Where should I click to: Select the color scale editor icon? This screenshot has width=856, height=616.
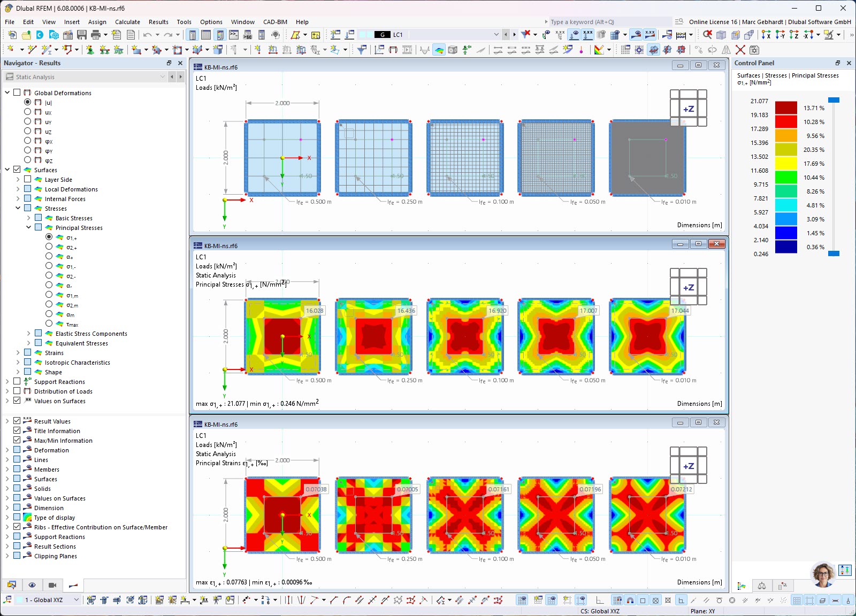click(x=742, y=586)
